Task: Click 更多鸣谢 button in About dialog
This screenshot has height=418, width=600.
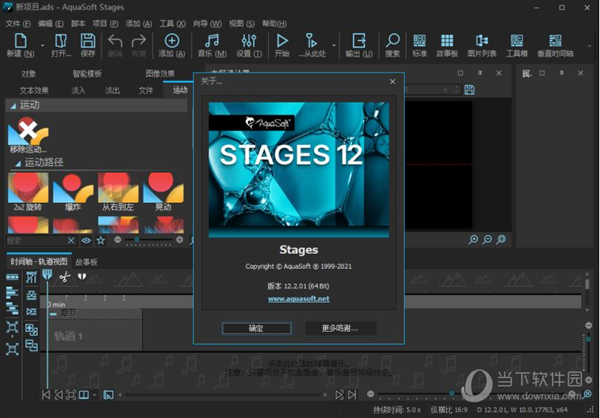Action: coord(340,328)
